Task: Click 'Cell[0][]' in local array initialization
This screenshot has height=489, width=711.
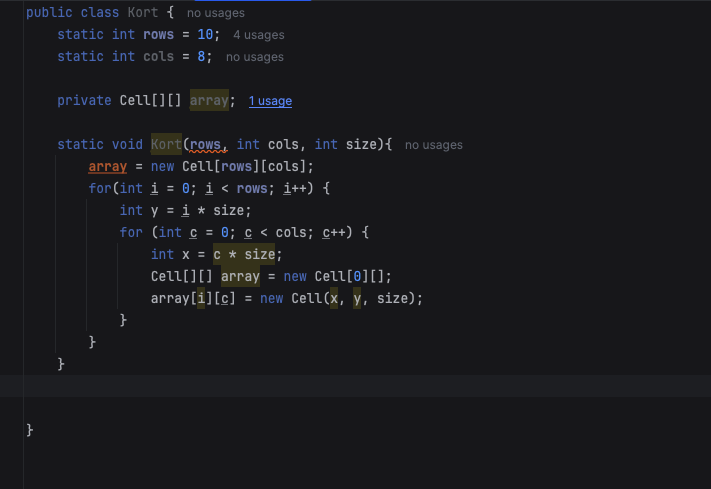Action: (x=349, y=276)
